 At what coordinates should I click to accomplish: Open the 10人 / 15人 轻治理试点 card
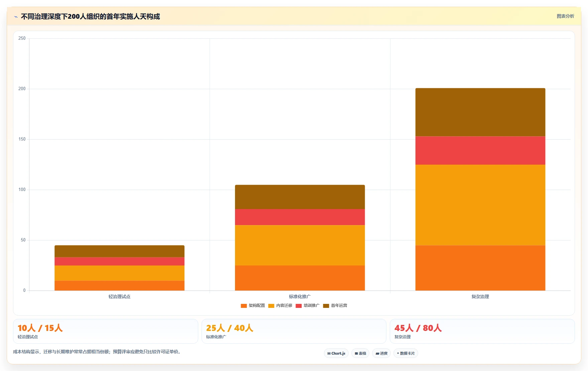(x=106, y=331)
